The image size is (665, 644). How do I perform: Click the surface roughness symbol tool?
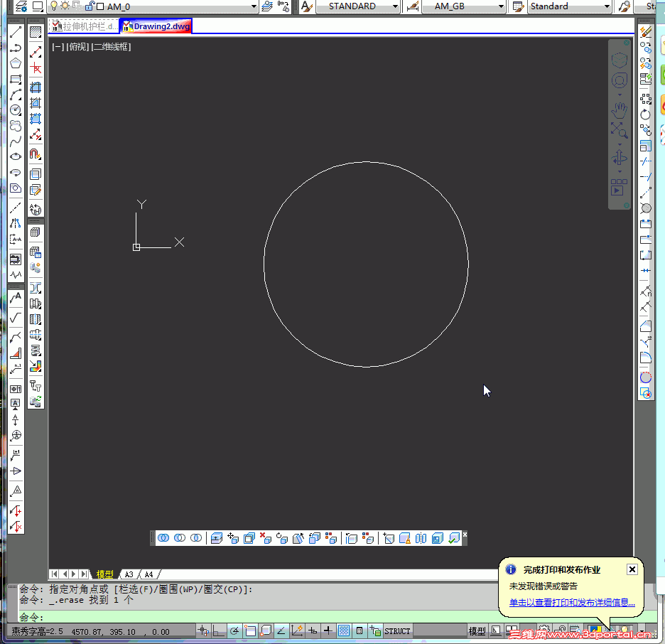click(x=16, y=318)
